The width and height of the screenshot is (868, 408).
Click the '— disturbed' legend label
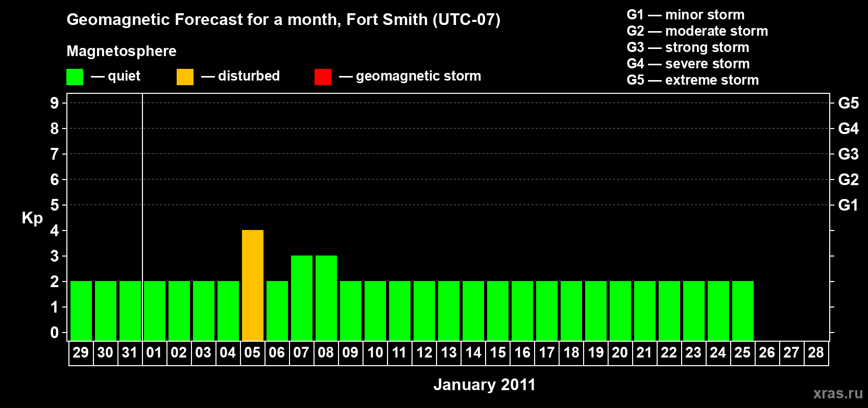pos(240,76)
